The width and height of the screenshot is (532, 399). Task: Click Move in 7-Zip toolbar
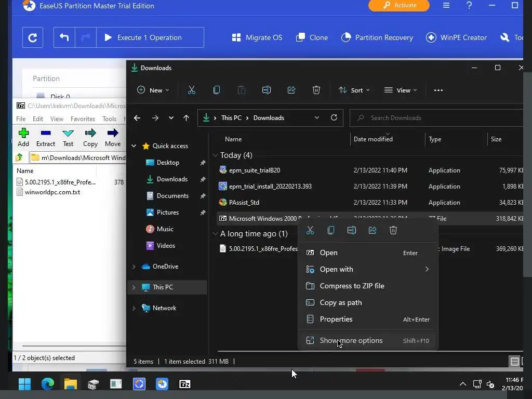point(113,137)
